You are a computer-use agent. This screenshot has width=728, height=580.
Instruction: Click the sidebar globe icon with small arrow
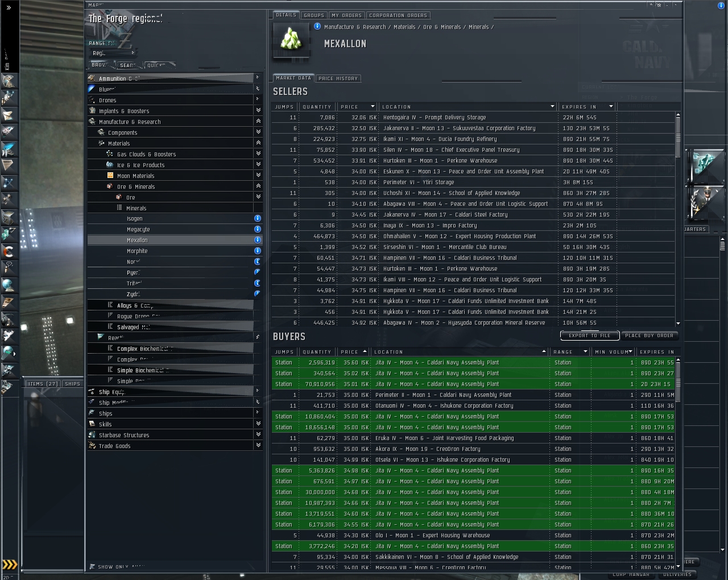click(8, 353)
